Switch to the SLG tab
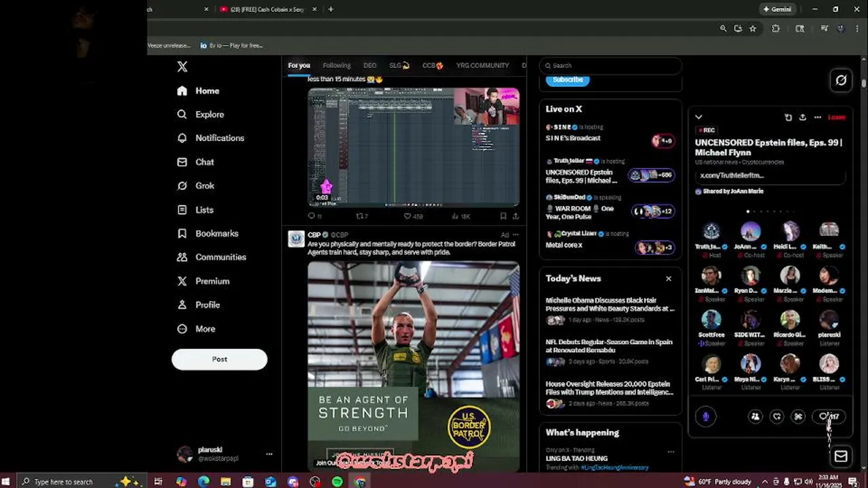 coord(399,66)
